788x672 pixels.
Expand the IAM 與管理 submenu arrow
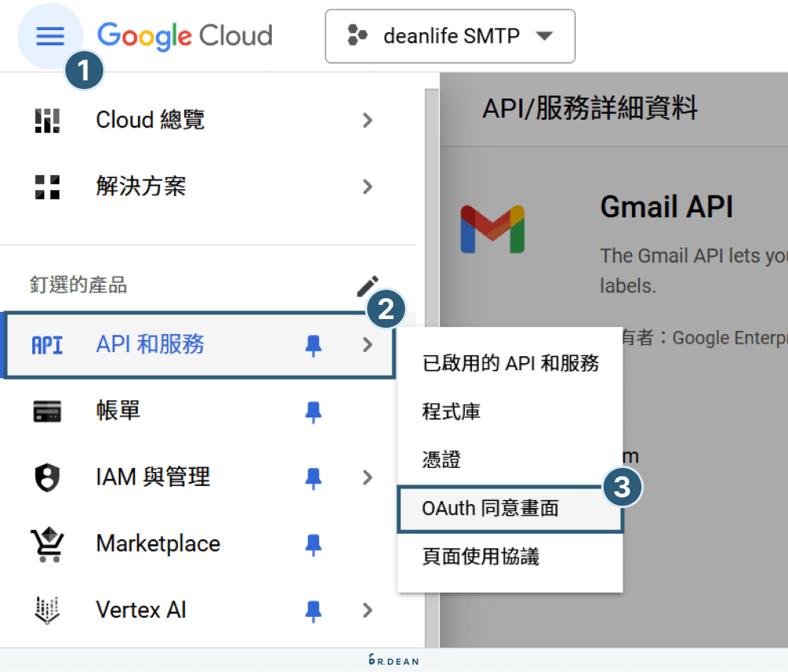[366, 477]
